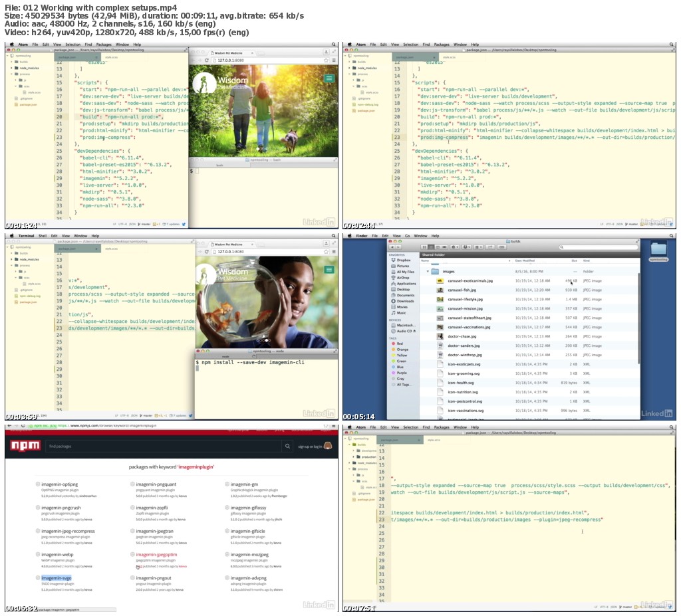Click the imagemin-gm package icon
681x616 pixels.
click(x=227, y=484)
